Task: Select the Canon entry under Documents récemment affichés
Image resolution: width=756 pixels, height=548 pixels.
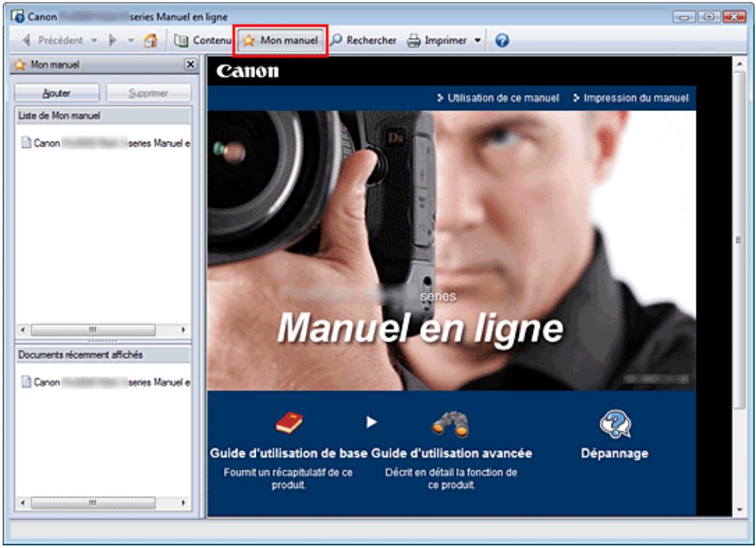Action: pos(106,382)
